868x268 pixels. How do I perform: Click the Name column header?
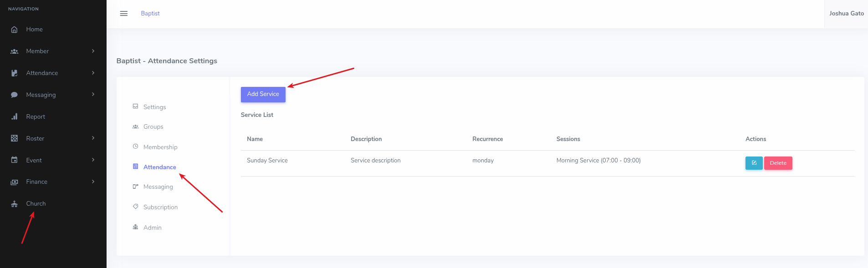(x=255, y=139)
